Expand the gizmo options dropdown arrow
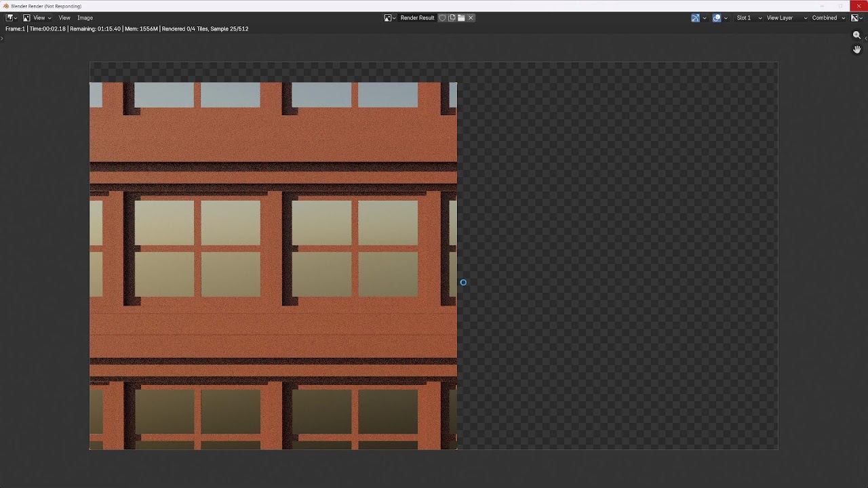Viewport: 868px width, 488px height. coord(705,18)
